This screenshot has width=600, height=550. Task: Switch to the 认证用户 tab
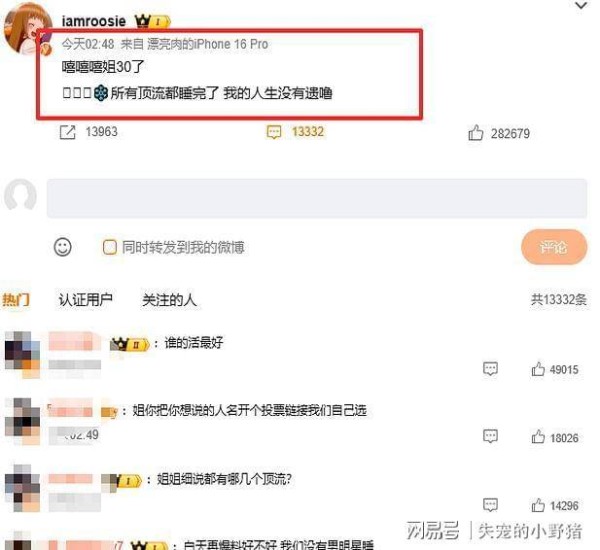(x=85, y=299)
